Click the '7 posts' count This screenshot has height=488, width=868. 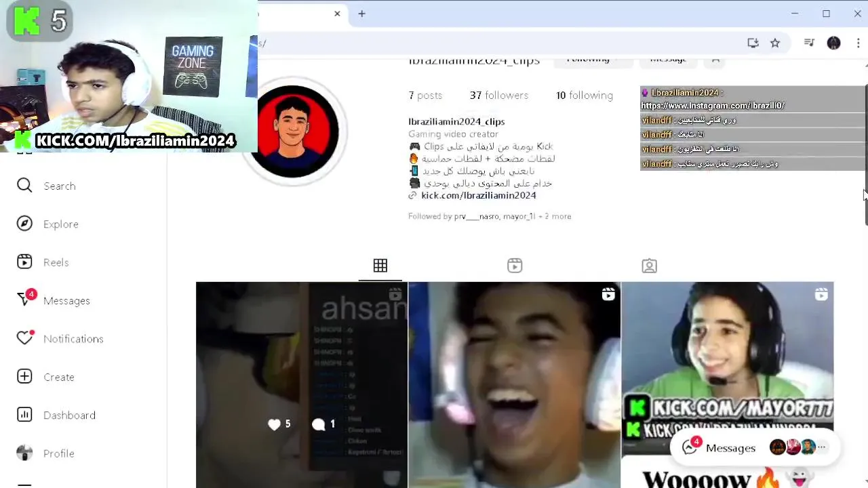tap(425, 96)
